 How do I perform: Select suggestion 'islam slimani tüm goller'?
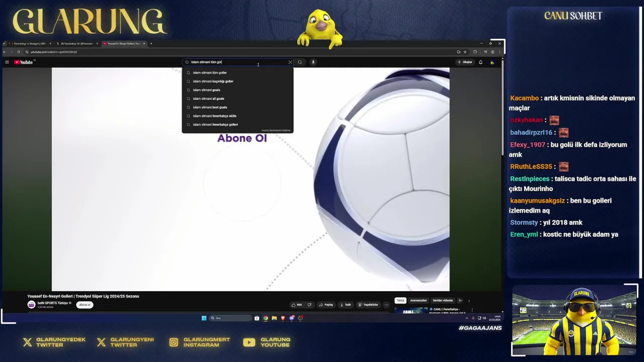click(x=237, y=72)
